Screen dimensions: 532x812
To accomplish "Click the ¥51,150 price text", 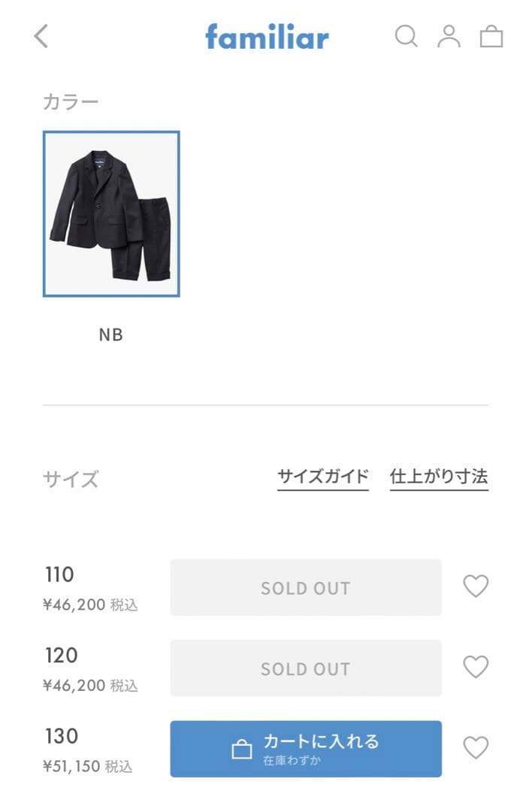I will coord(73,767).
